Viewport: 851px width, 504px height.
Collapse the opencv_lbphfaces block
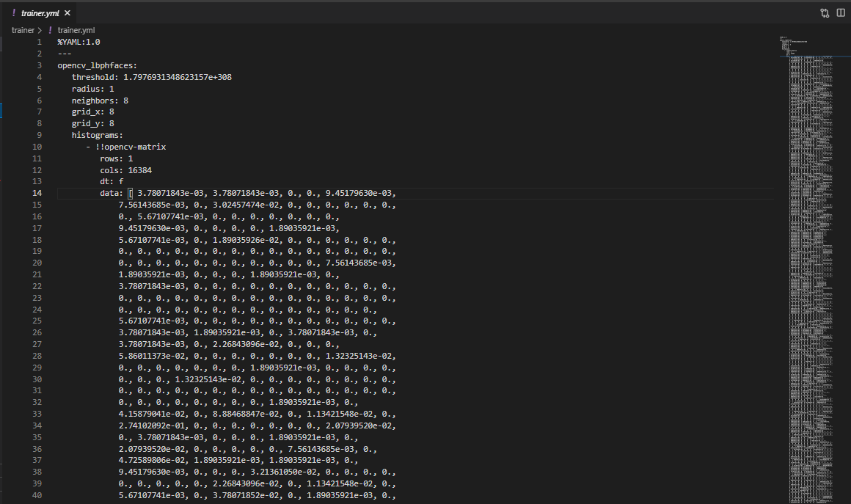tap(48, 65)
